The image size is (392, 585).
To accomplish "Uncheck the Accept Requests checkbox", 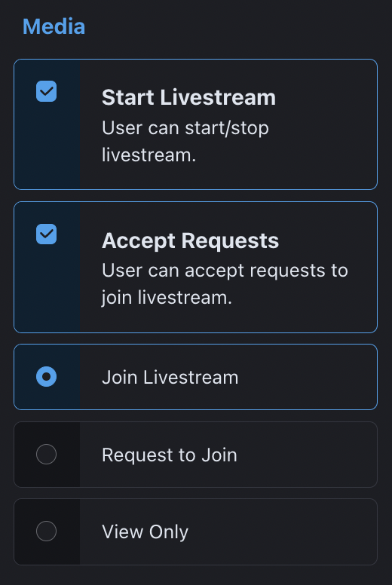I will click(46, 234).
